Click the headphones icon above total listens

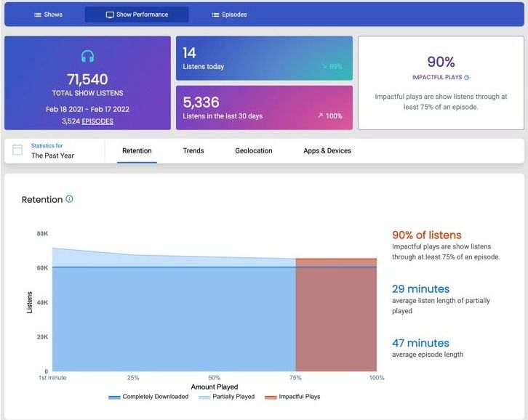(87, 56)
